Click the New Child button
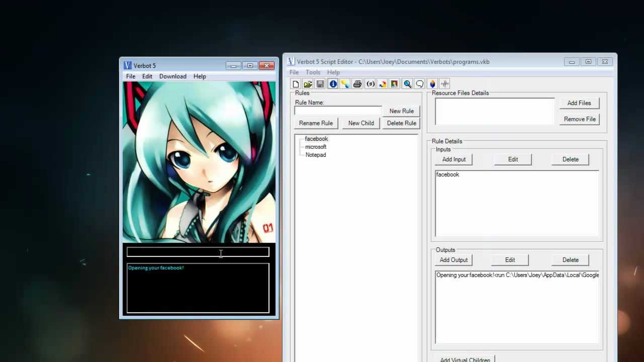 [361, 123]
